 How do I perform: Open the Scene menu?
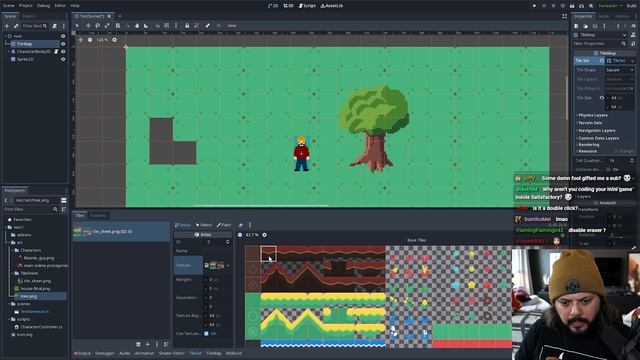9,6
